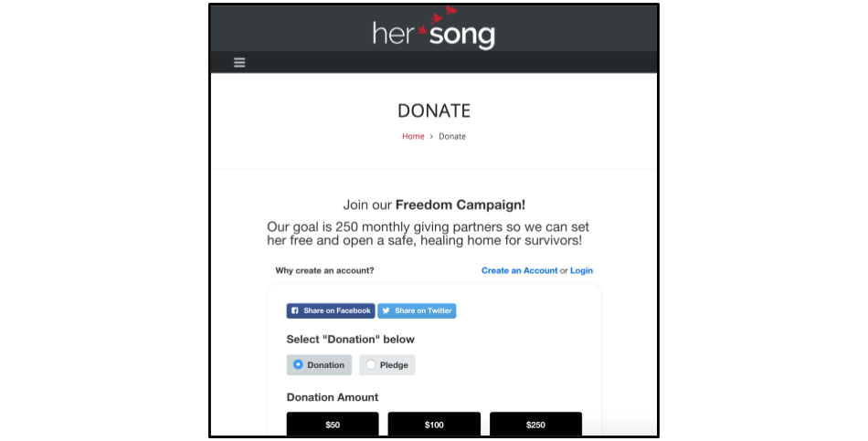This screenshot has height=441, width=868.
Task: Click the Twitter bird icon
Action: [386, 311]
